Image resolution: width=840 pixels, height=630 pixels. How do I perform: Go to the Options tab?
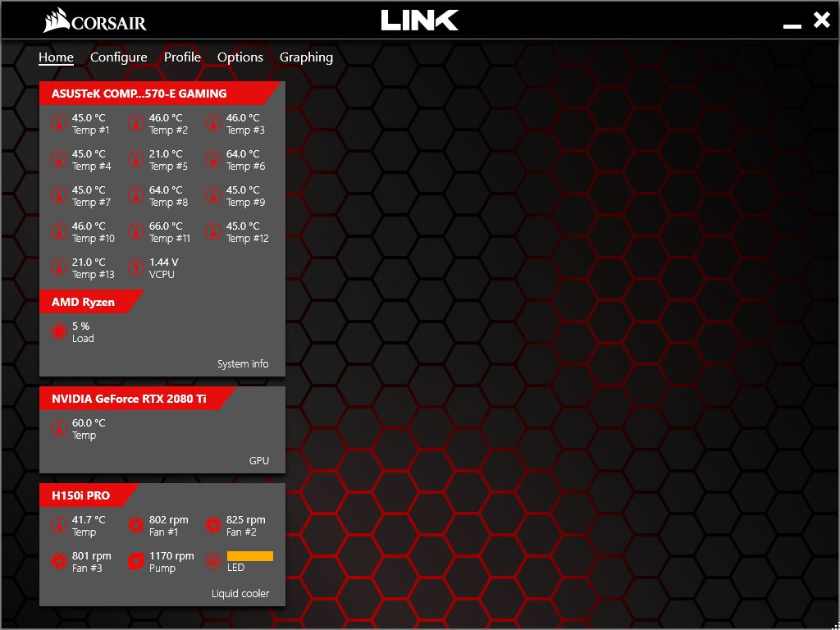(x=240, y=57)
